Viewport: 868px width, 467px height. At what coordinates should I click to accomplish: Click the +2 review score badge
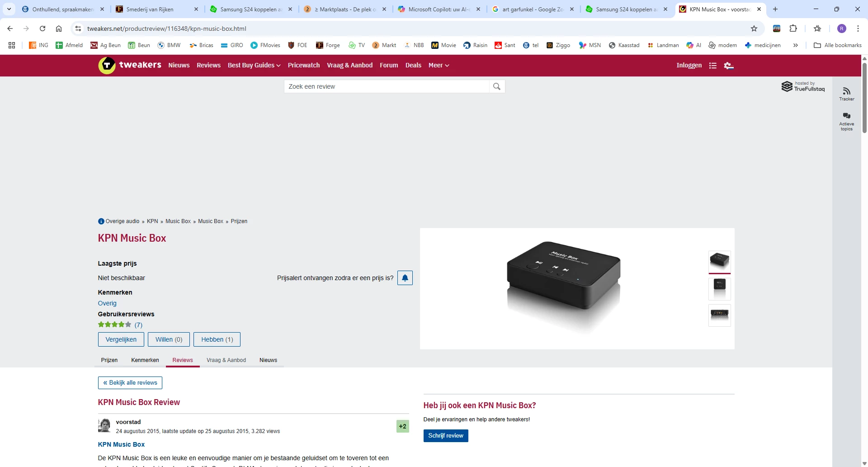[x=403, y=426]
